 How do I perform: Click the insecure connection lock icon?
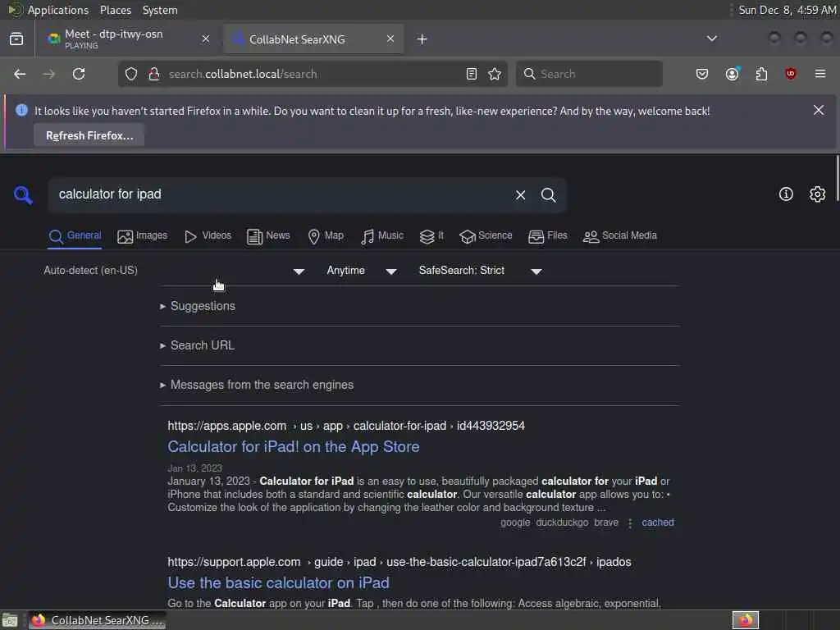pos(154,74)
